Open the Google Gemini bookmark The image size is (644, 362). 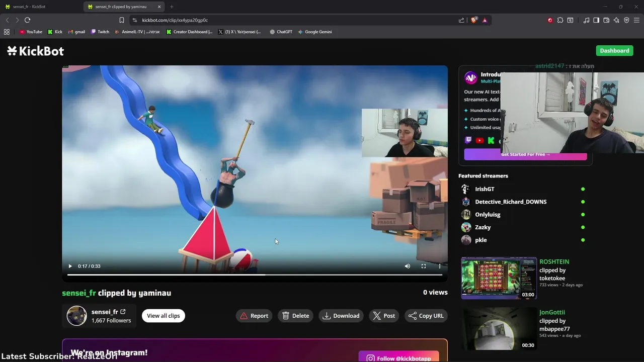click(314, 32)
